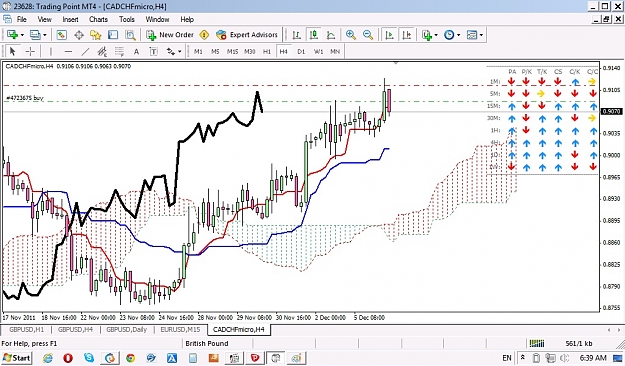Screen dimensions: 625x366
Task: Switch chart to Bar Chart
Action: click(296, 35)
